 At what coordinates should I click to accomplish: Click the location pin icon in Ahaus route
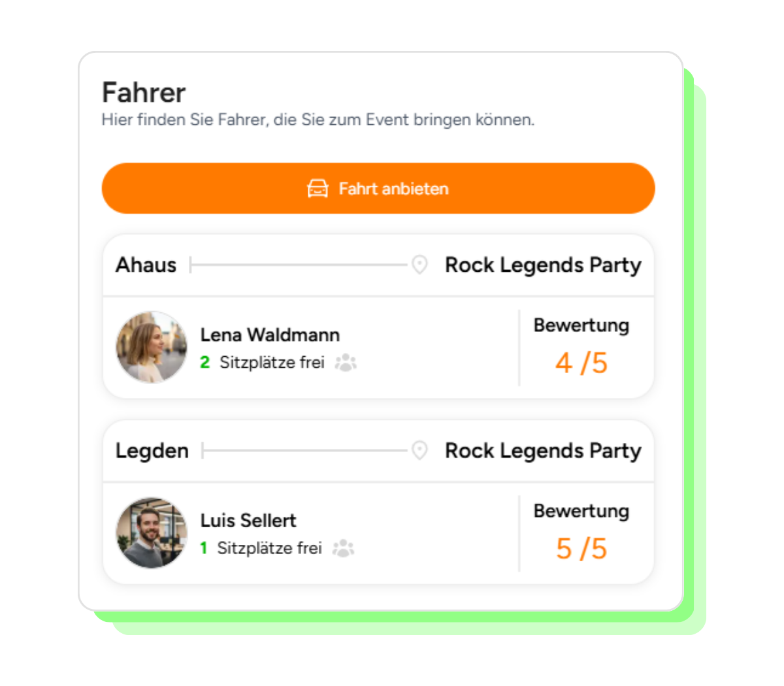[x=419, y=265]
